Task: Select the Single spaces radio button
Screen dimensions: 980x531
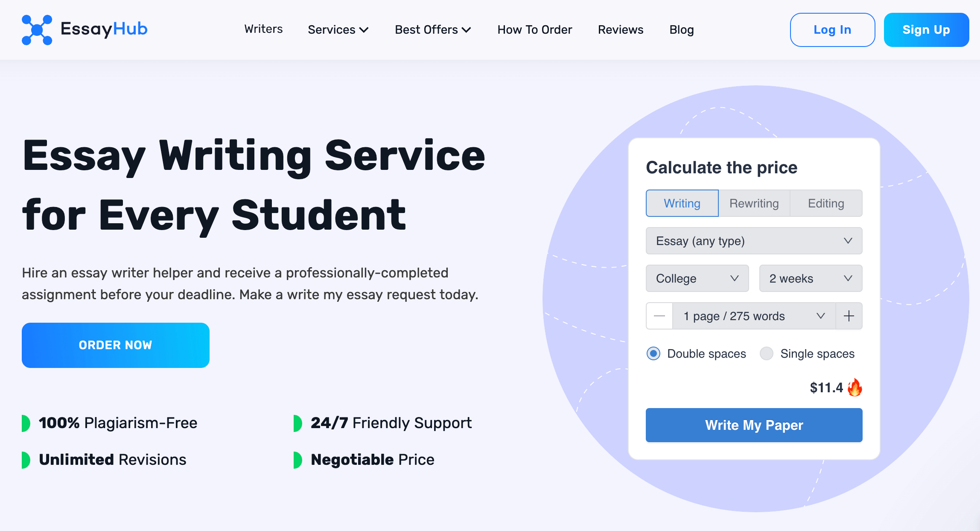Action: point(767,353)
